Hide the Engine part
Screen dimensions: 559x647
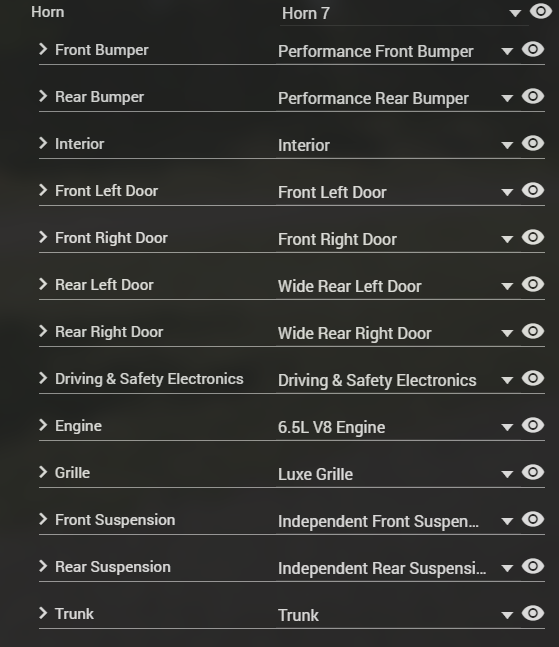(x=533, y=425)
